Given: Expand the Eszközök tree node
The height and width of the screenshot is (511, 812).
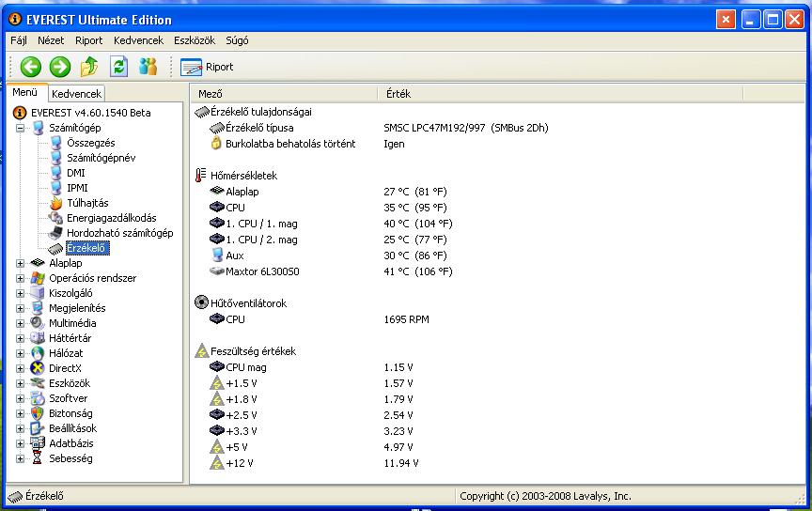Looking at the screenshot, I should (20, 383).
